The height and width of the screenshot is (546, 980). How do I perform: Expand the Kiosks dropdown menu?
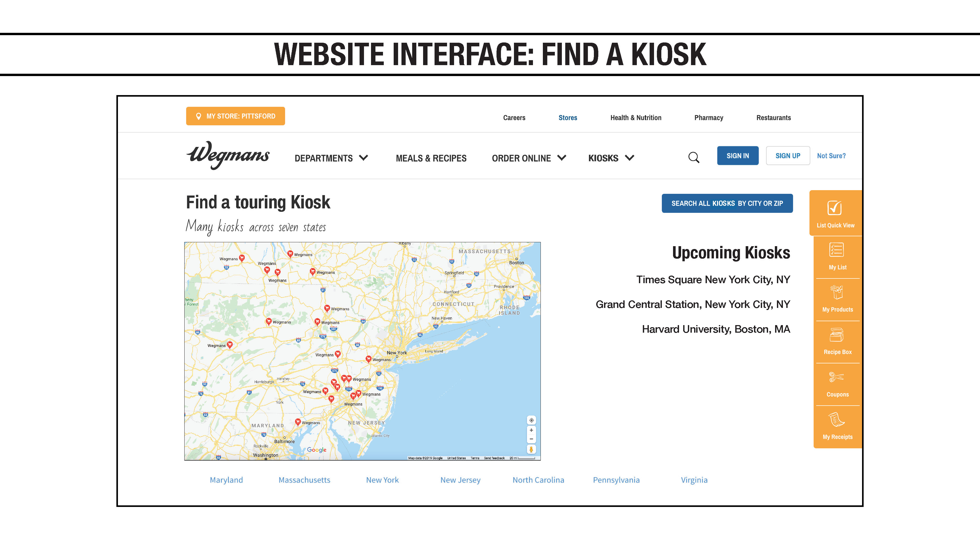pyautogui.click(x=611, y=158)
